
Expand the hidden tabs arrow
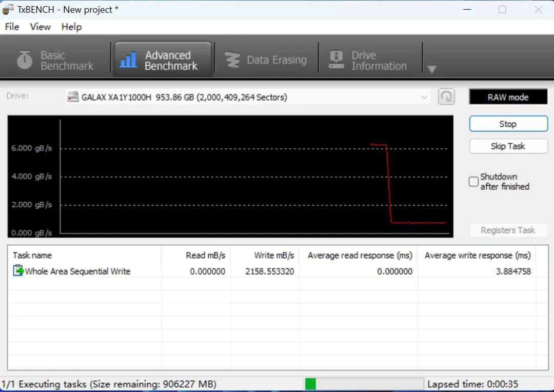pos(432,68)
